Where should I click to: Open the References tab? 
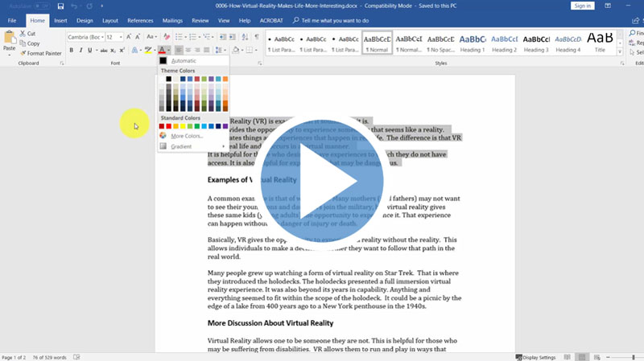tap(140, 20)
